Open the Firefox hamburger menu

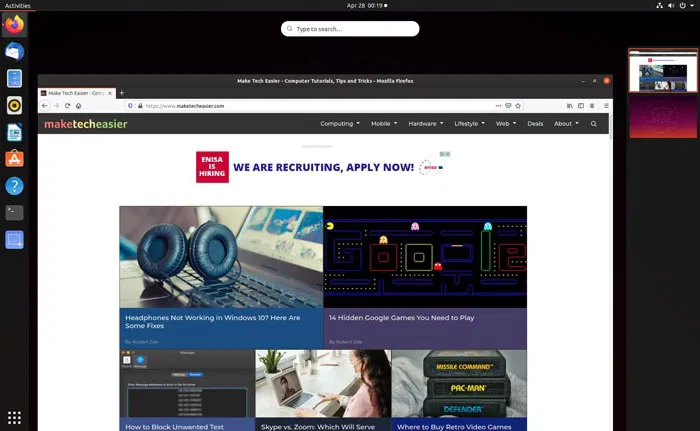click(606, 106)
